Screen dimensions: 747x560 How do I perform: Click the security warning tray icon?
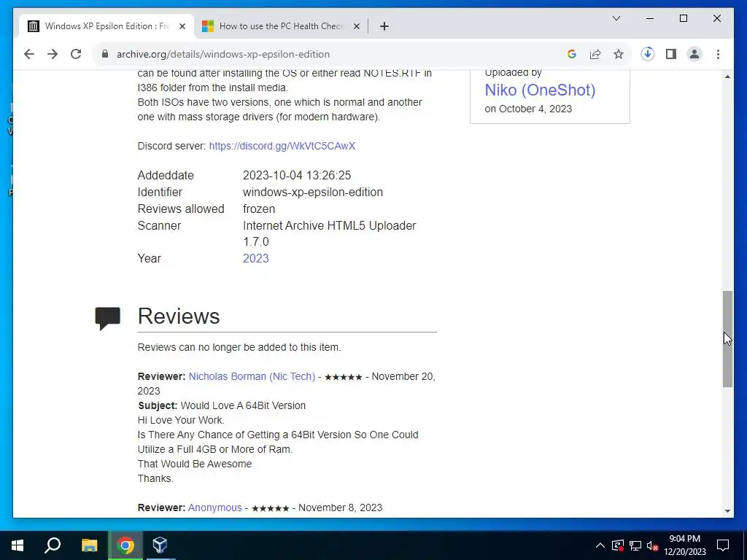617,545
